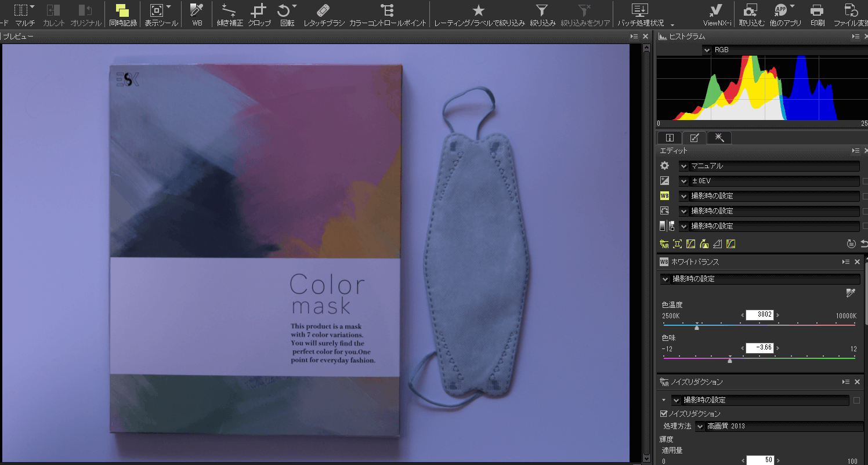Image resolution: width=868 pixels, height=465 pixels.
Task: Toggle the Picture Control row checkbox
Action: (x=866, y=211)
